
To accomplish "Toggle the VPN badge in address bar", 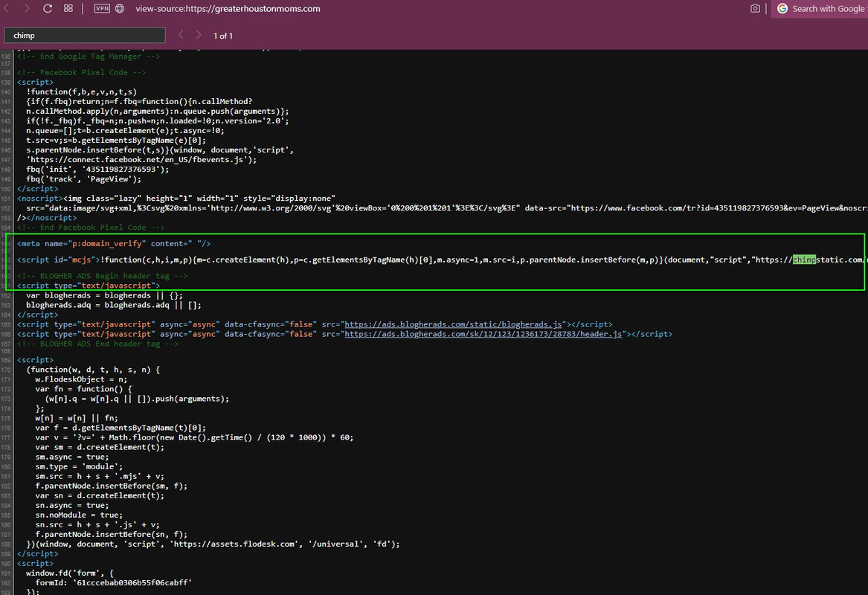I will point(102,8).
